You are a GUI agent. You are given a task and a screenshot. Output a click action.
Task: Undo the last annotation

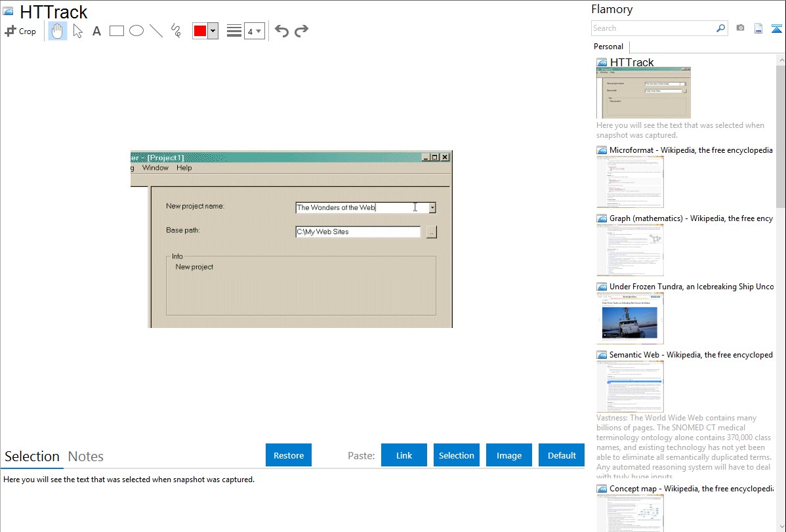click(x=281, y=31)
